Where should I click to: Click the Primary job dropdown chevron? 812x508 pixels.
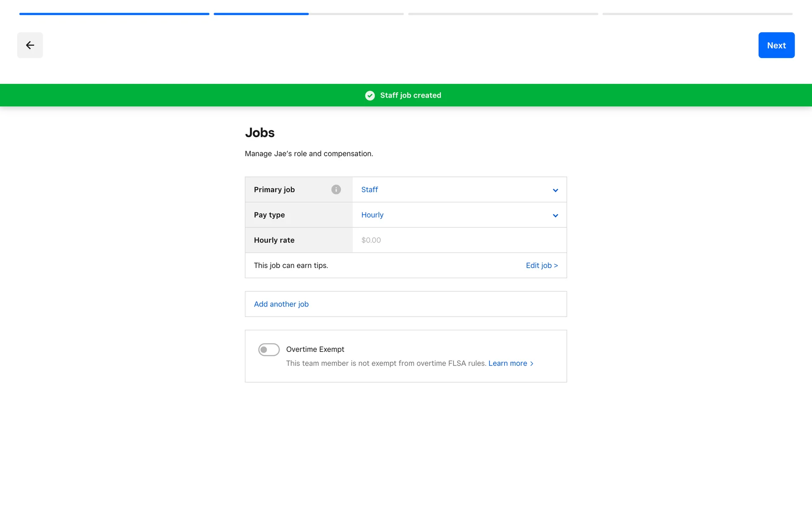[555, 190]
